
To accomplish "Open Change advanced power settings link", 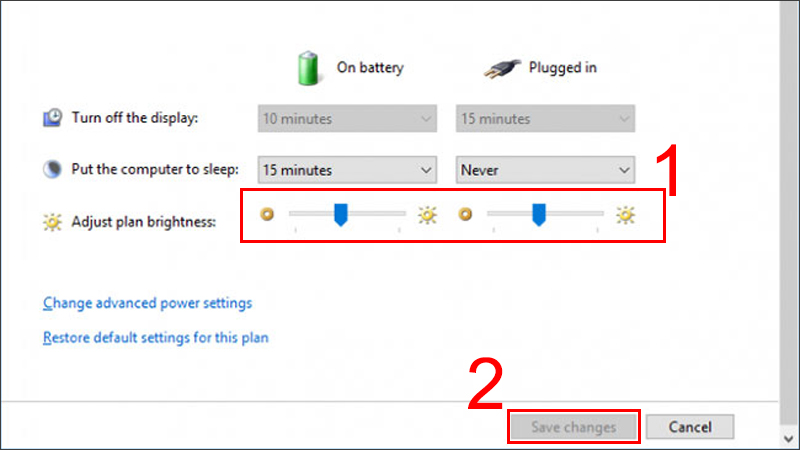I will tap(147, 303).
